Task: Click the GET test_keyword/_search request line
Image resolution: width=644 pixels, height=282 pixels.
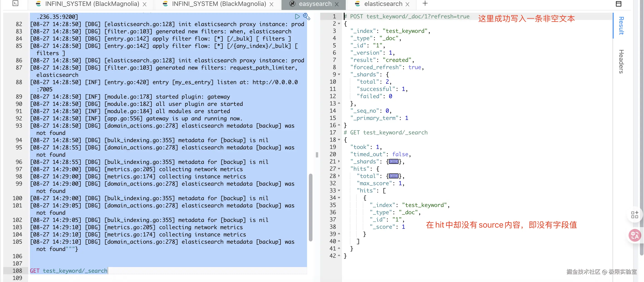Action: [x=68, y=271]
